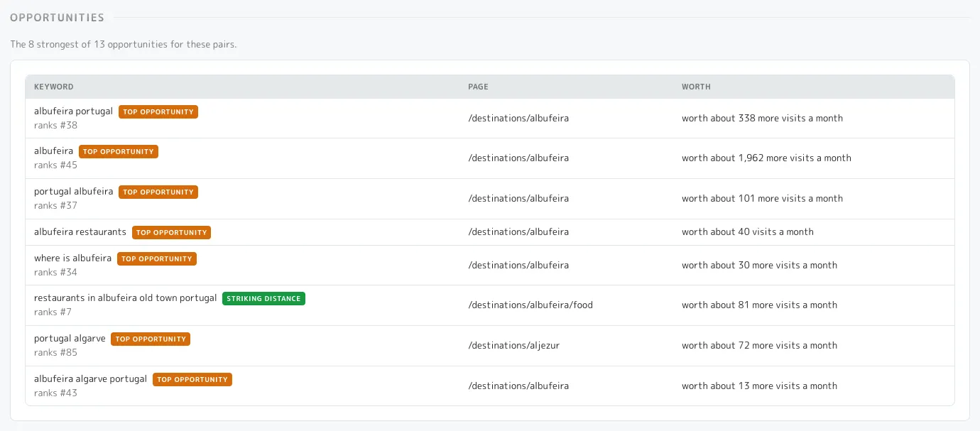Image resolution: width=980 pixels, height=431 pixels.
Task: Click the /destinations/aljezur page path
Action: click(x=513, y=346)
